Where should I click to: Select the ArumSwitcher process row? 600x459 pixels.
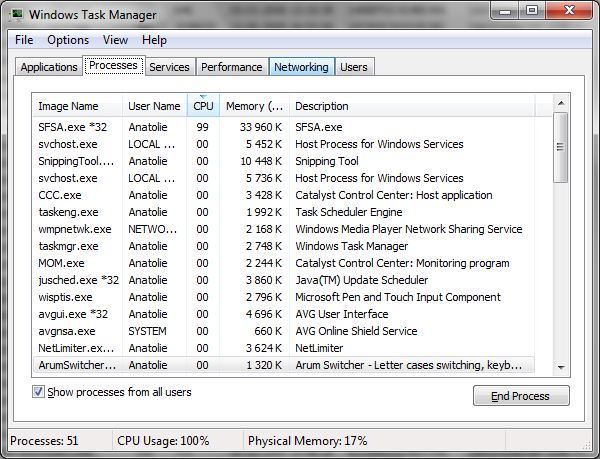click(x=283, y=365)
